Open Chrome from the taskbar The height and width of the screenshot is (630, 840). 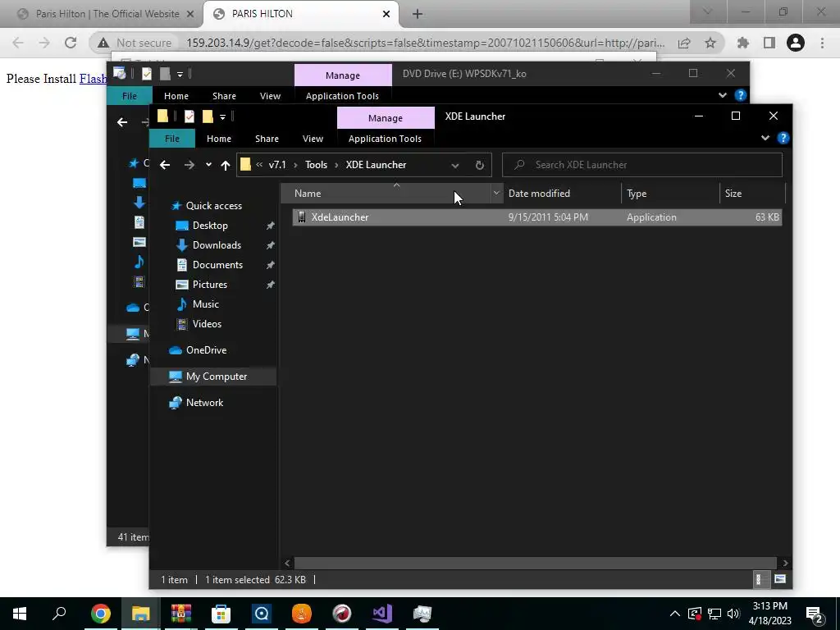(100, 614)
